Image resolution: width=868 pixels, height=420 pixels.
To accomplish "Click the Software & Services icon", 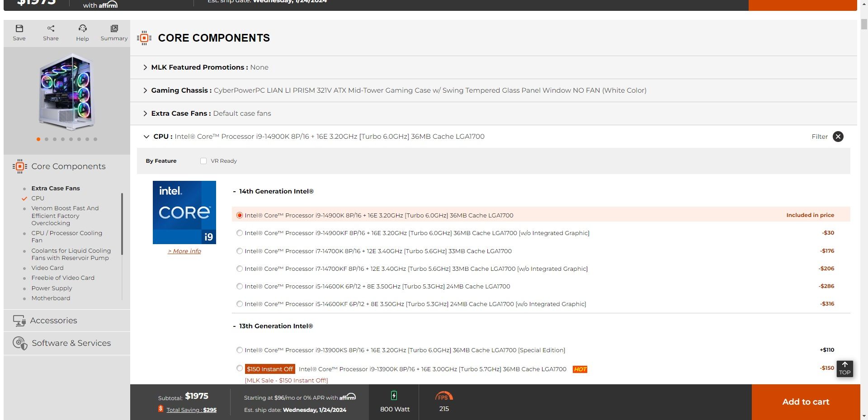I will [19, 343].
